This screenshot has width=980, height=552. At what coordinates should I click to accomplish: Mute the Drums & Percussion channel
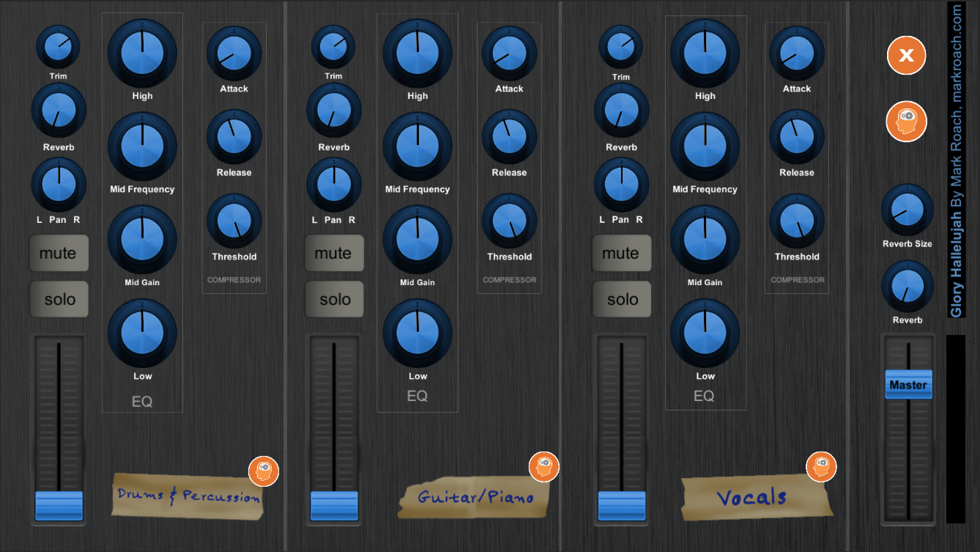tap(59, 253)
